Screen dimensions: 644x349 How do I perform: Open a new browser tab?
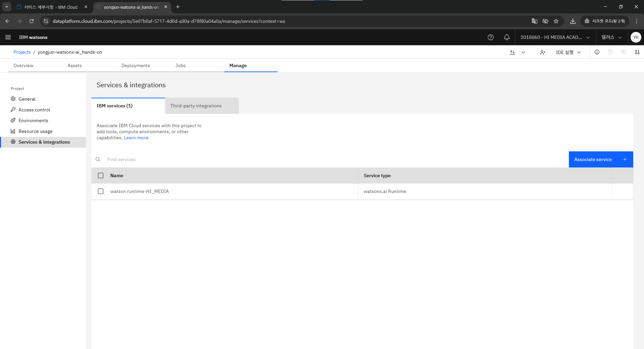coord(178,7)
